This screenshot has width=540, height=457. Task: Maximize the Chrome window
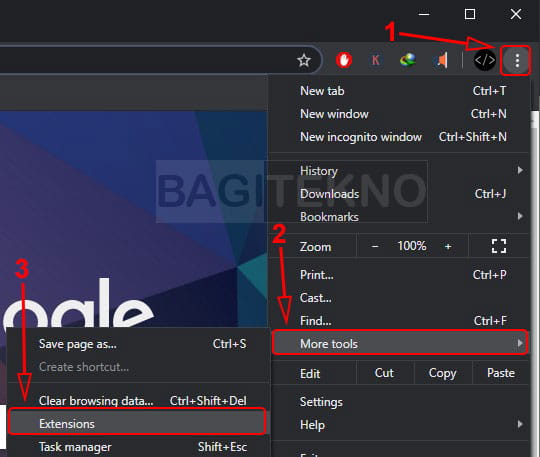tap(470, 14)
